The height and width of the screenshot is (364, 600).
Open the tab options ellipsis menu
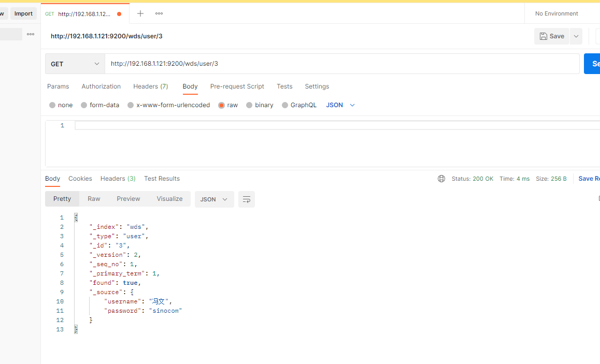coord(159,14)
